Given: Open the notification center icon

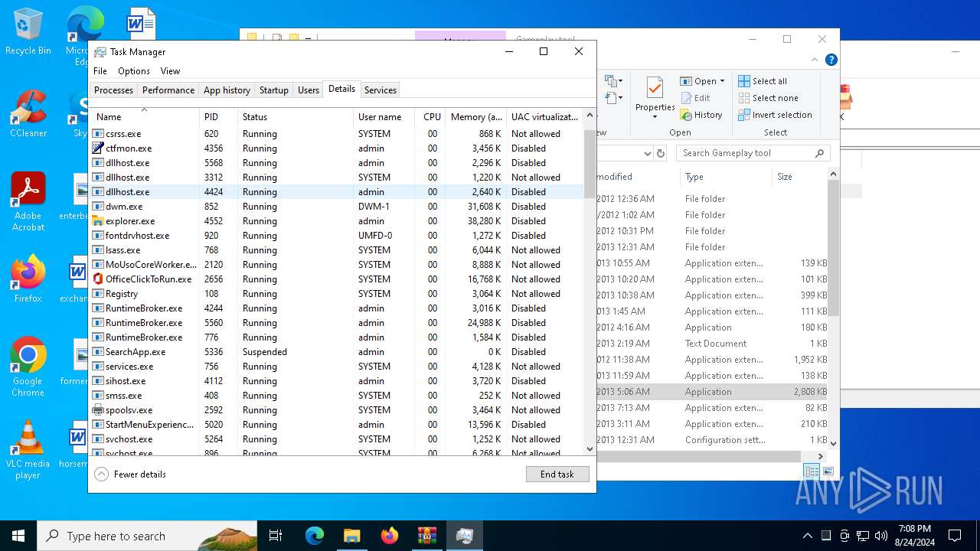Looking at the screenshot, I should pos(955,536).
